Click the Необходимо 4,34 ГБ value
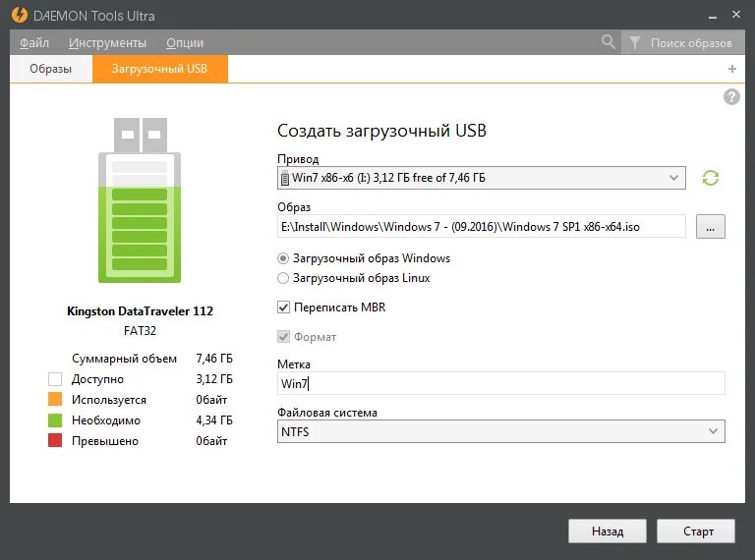Screen dimensions: 755x560 213,420
